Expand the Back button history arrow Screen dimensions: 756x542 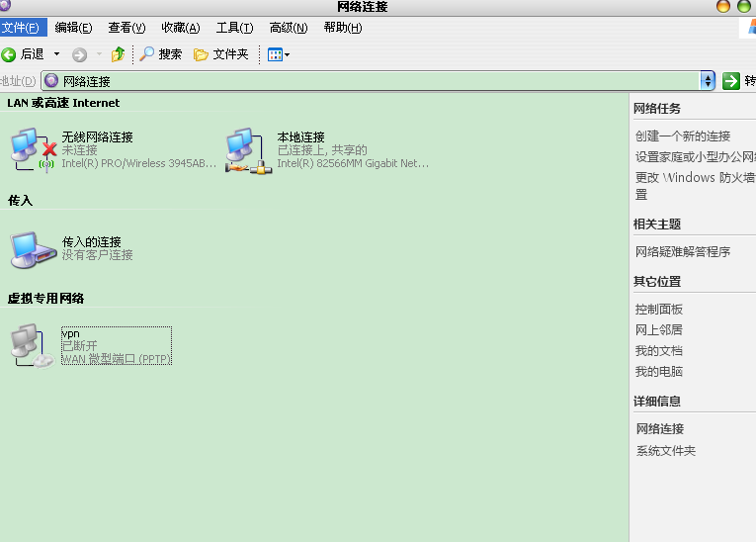tap(56, 54)
